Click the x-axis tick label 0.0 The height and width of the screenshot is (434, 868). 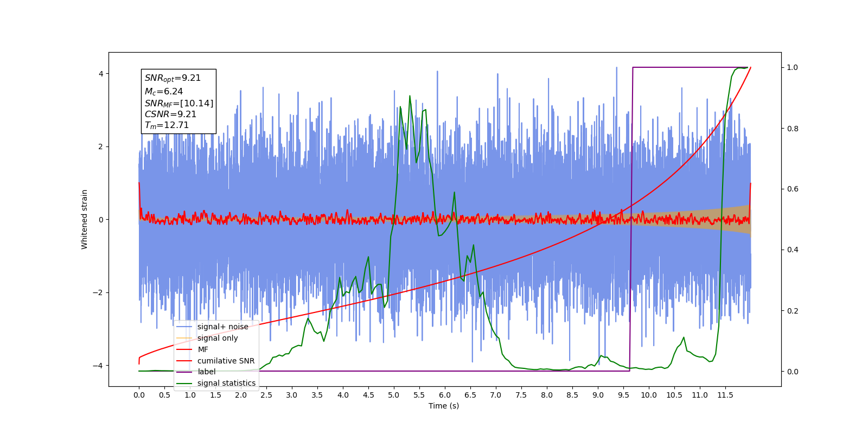(139, 395)
